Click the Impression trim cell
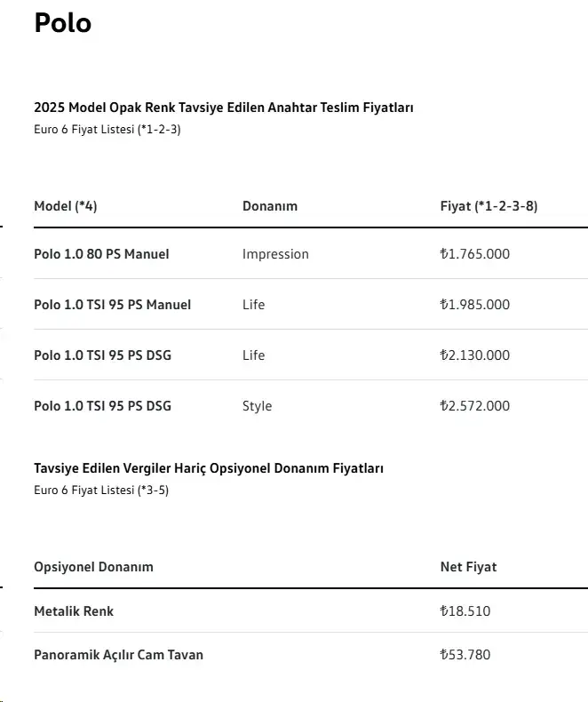Screen dimensions: 588x702 (275, 254)
